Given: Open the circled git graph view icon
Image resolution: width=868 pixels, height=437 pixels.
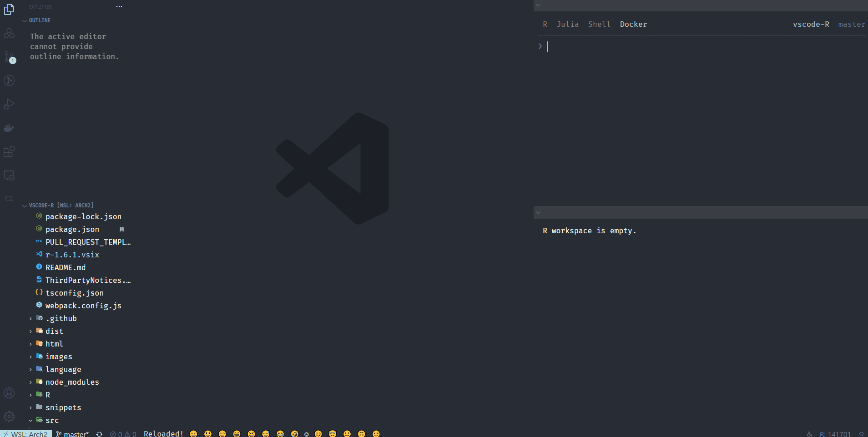Looking at the screenshot, I should click(9, 80).
